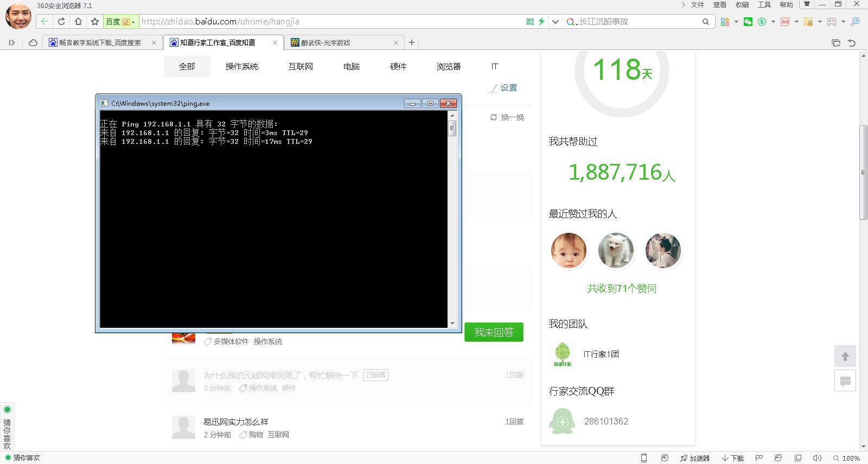Open the browser home page
The width and height of the screenshot is (868, 464).
pyautogui.click(x=78, y=22)
